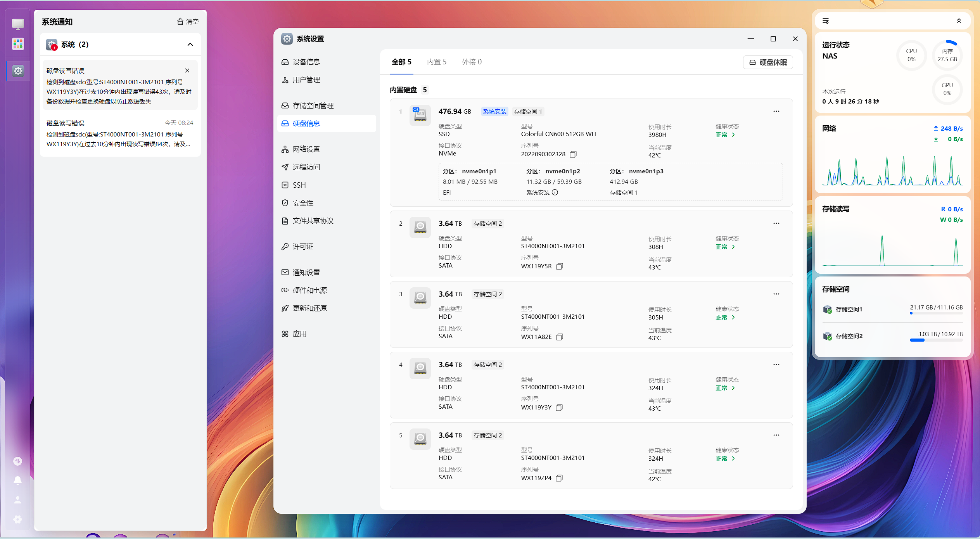Screen dimensions: 980x539
Task: Open the widget panel menu icon
Action: [826, 21]
